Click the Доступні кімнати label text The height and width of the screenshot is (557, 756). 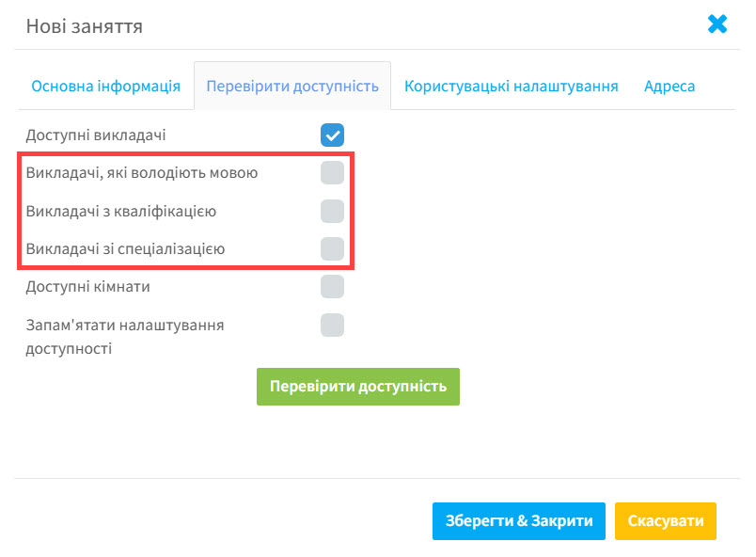pos(88,286)
